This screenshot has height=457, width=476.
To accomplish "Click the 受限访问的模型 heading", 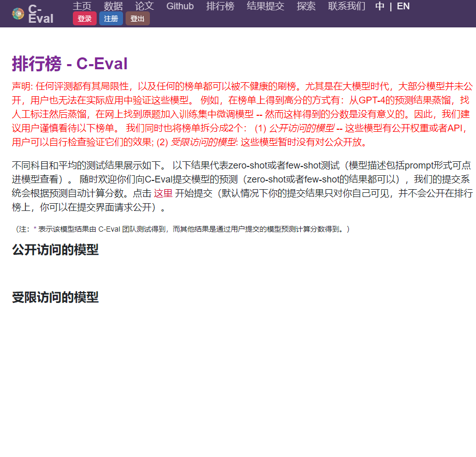I will (x=55, y=297).
